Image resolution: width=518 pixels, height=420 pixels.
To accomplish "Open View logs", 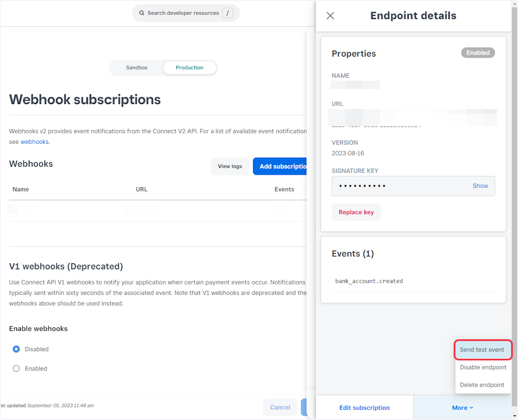I will point(230,166).
